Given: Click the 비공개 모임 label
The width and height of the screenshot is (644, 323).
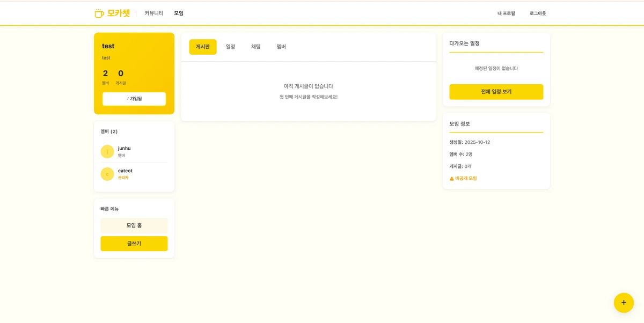Looking at the screenshot, I should coord(466,179).
